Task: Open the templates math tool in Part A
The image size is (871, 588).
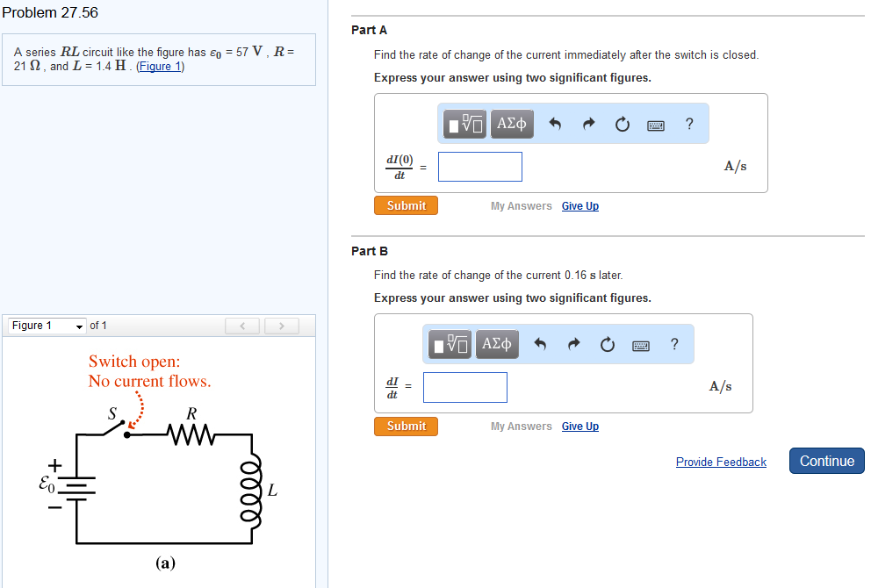Action: 465,124
